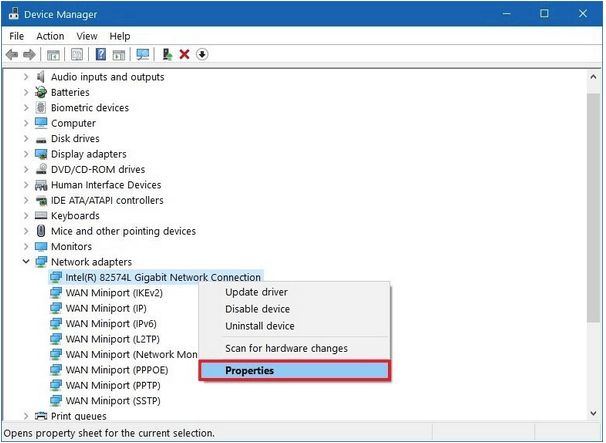Select WAN Miniport (IKEv2) adapter
Viewport: 606px width, 443px height.
114,293
